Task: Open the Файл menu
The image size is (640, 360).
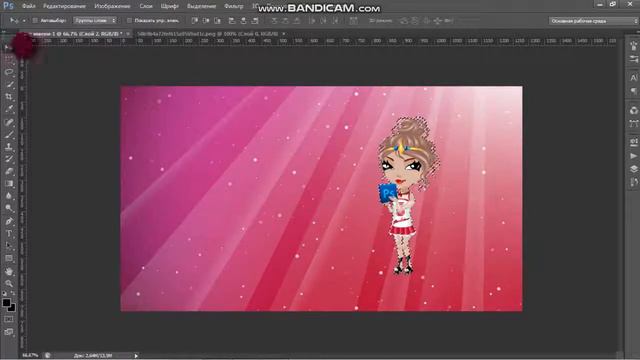Action: [28, 6]
